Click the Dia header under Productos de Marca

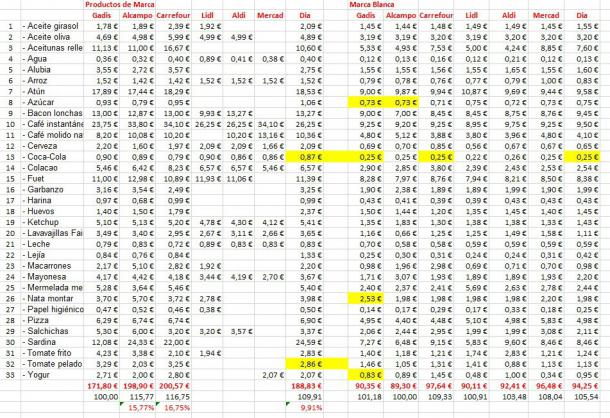point(305,16)
